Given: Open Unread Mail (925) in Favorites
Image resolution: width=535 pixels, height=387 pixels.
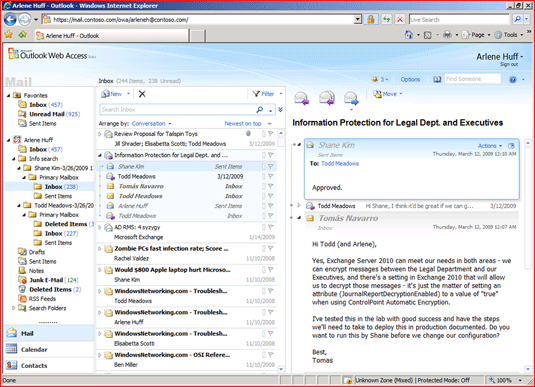Looking at the screenshot, I should click(x=49, y=114).
